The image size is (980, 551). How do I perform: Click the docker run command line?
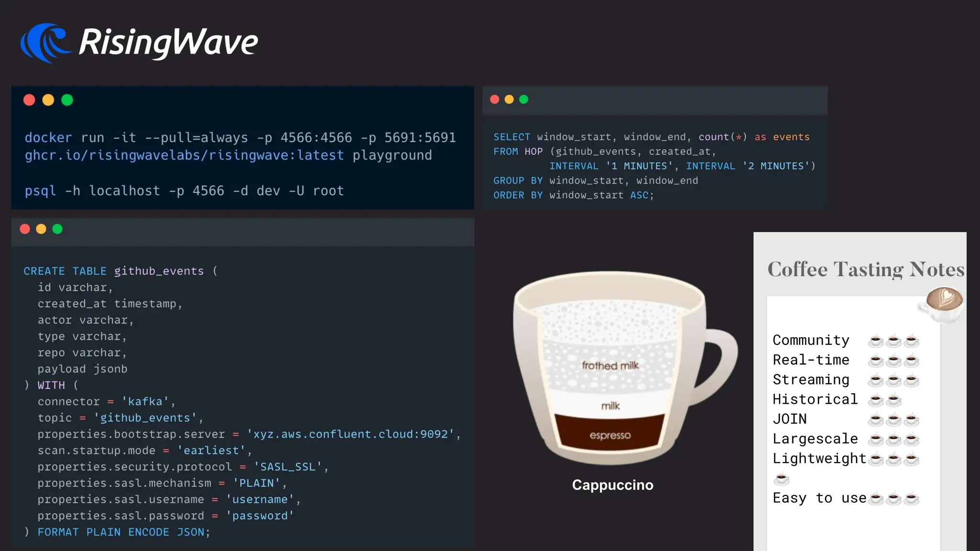pos(240,138)
